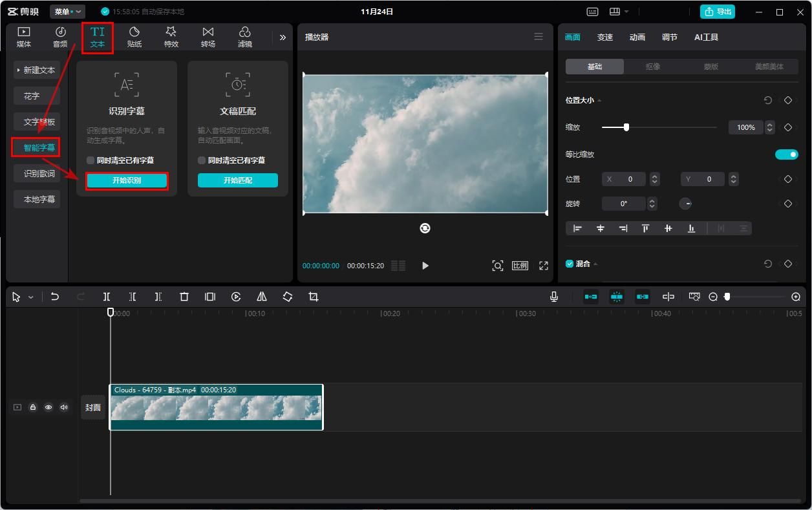Uncheck the 混合 blend checkbox
812x510 pixels.
[x=570, y=264]
